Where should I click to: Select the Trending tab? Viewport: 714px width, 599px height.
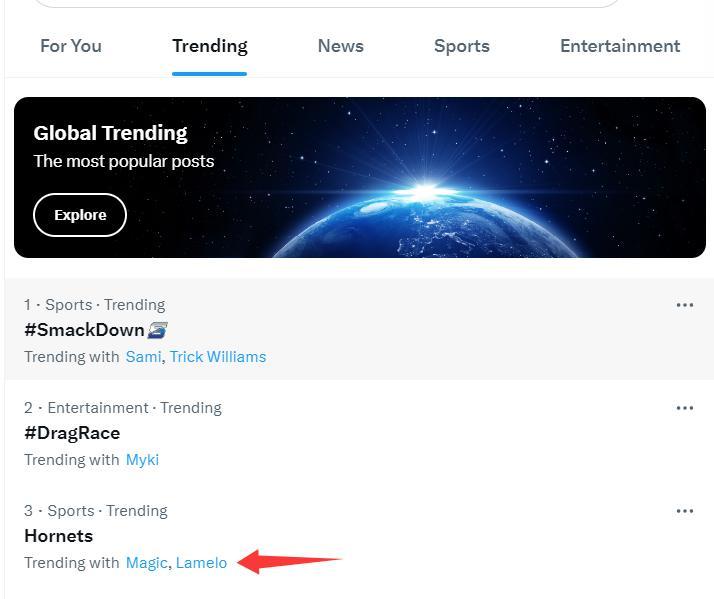[x=210, y=46]
